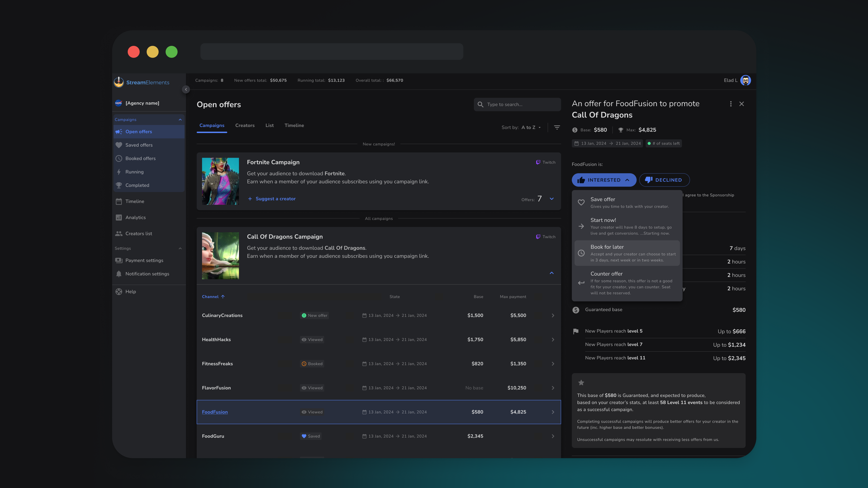Open the three-dot menu on the FoodFusion offer
Screen dimensions: 868x488
[731, 104]
